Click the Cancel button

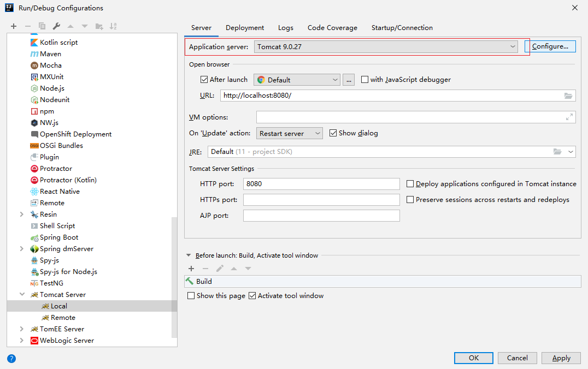point(518,358)
